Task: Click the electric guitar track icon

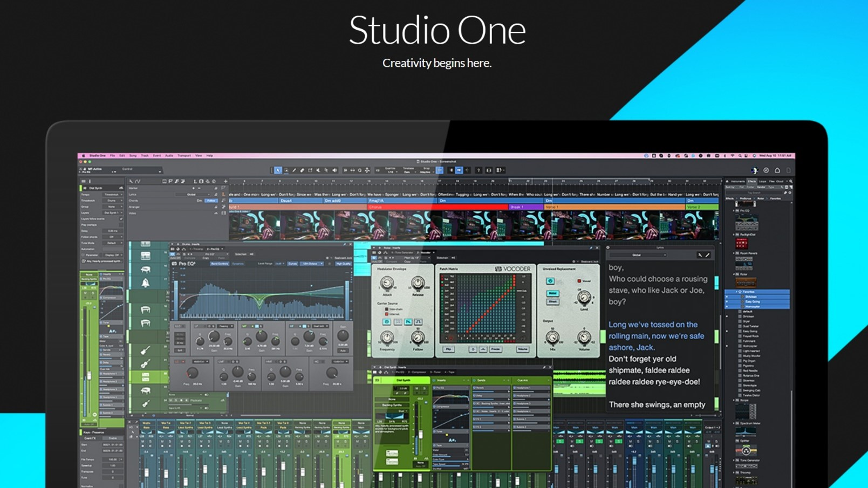Action: (145, 350)
